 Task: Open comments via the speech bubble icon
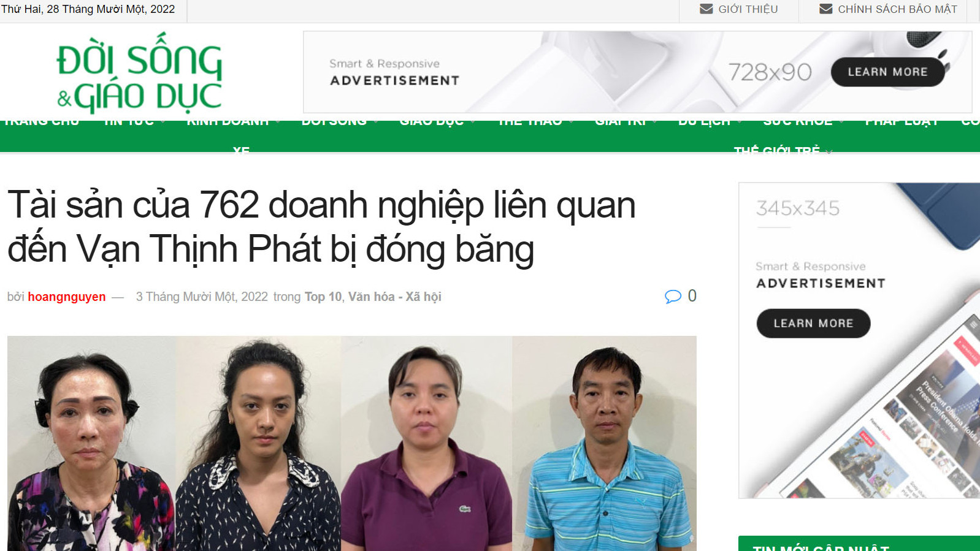[673, 297]
